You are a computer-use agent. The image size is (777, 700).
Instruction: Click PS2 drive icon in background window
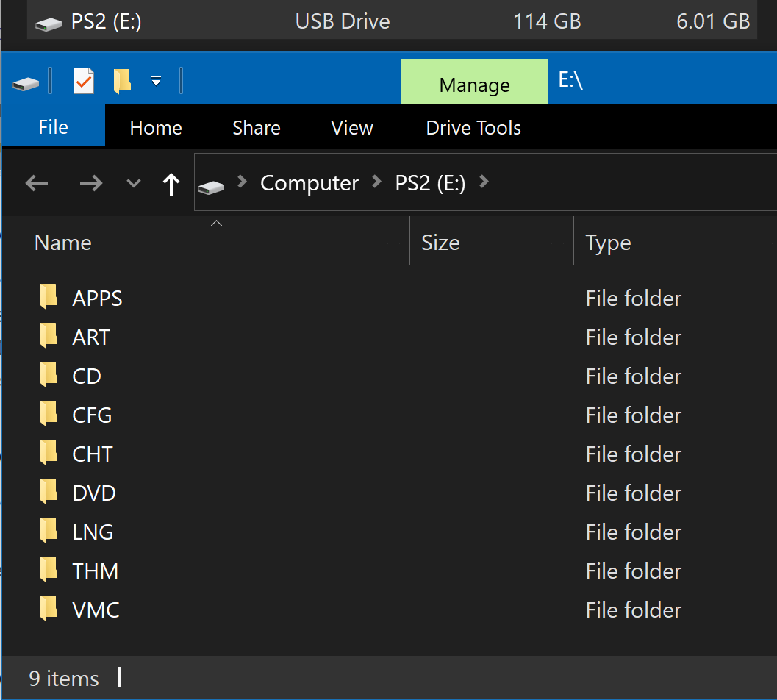[x=49, y=24]
